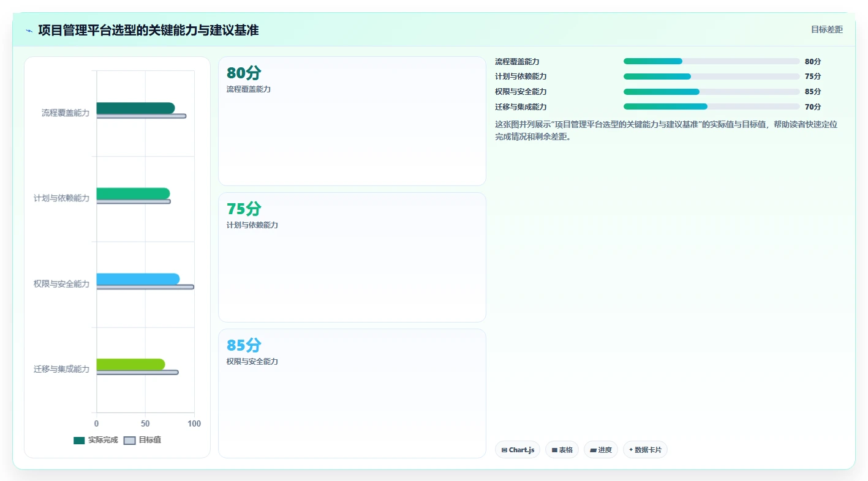Click the gray target bar for 迁移与集成能力

[x=137, y=372]
